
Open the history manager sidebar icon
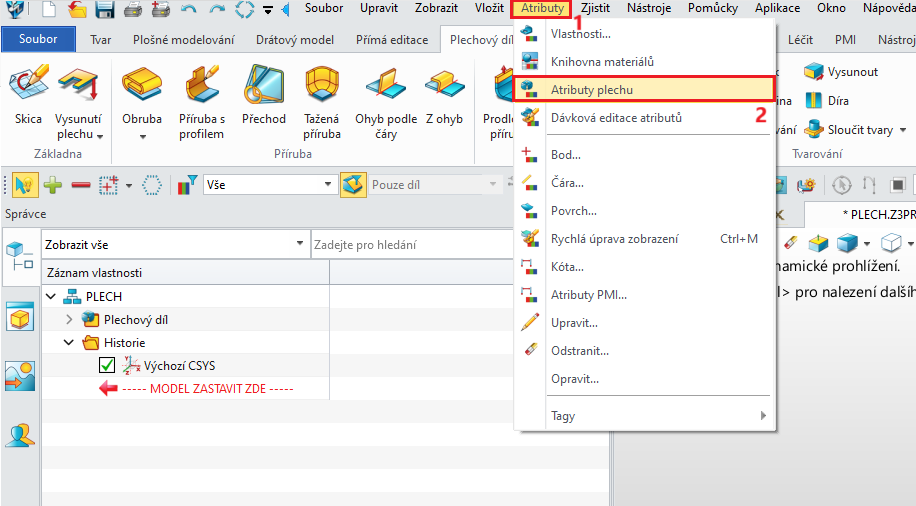coord(20,257)
